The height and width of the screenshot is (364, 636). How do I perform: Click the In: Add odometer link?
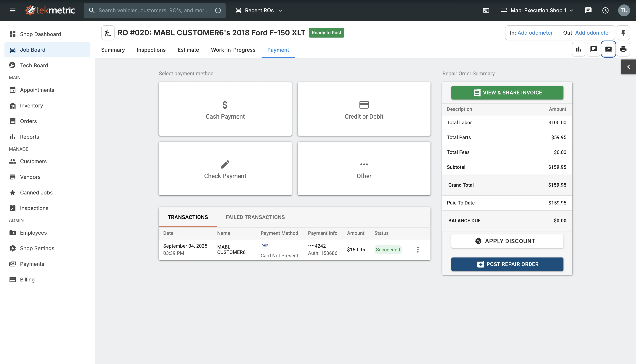535,33
